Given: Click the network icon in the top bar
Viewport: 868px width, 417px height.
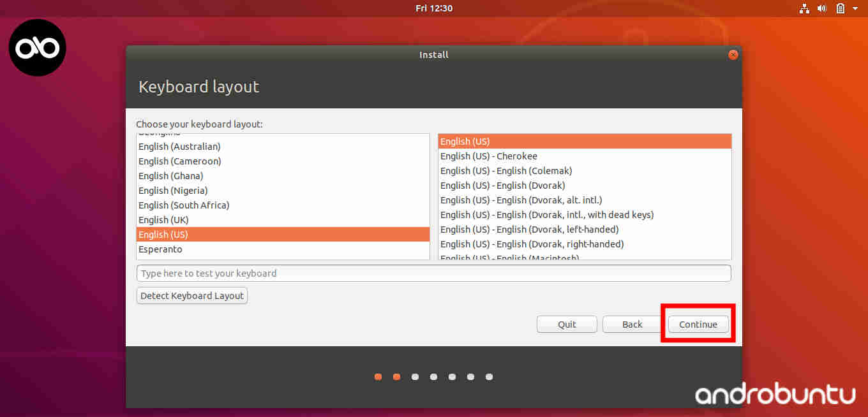Looking at the screenshot, I should click(x=804, y=8).
